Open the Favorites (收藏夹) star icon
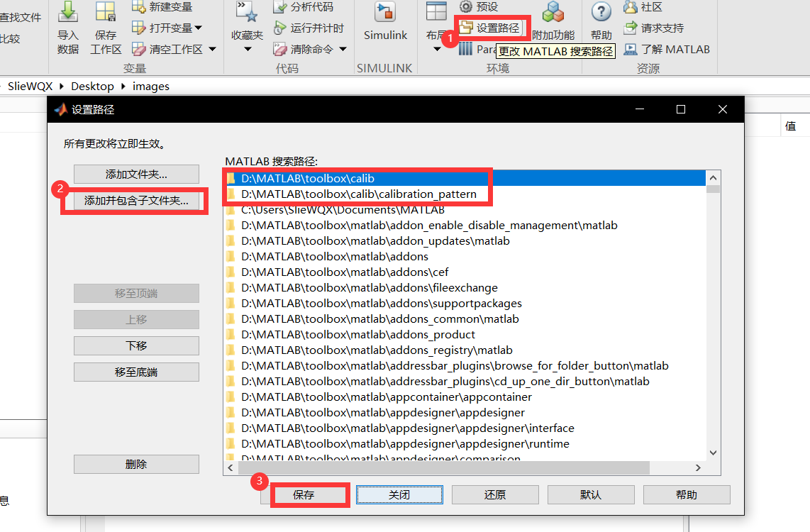The image size is (810, 532). 247,11
